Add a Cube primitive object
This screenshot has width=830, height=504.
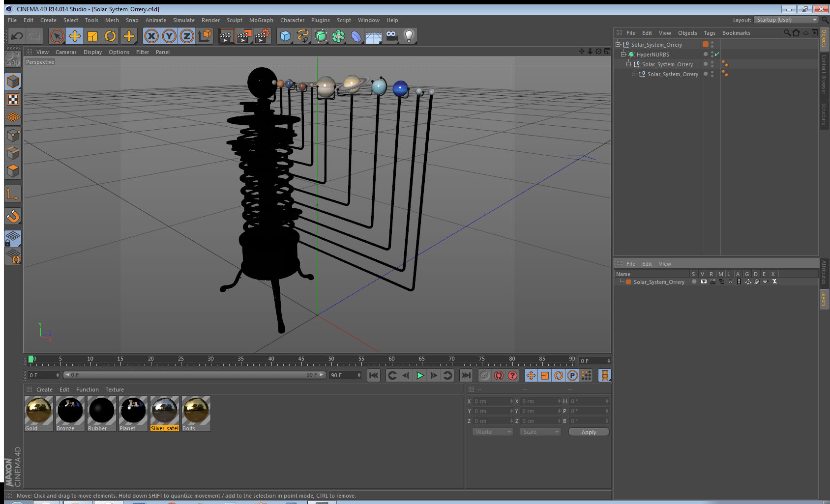pos(285,36)
